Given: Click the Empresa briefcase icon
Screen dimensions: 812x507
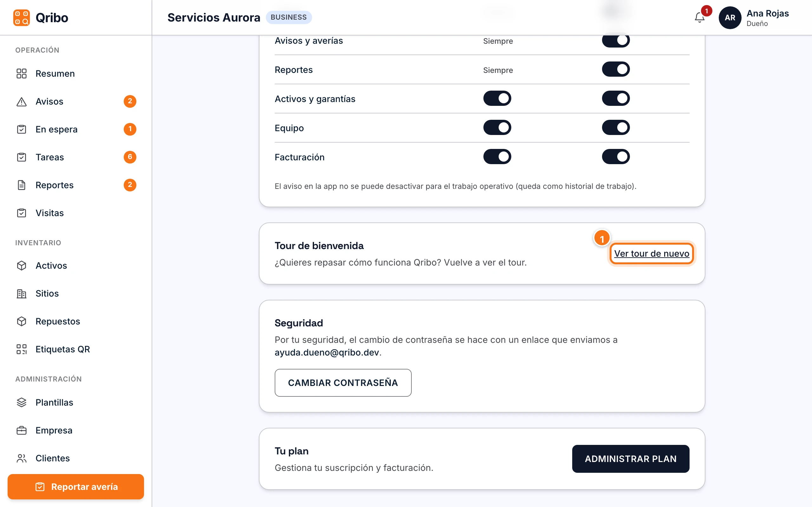Looking at the screenshot, I should 22,430.
